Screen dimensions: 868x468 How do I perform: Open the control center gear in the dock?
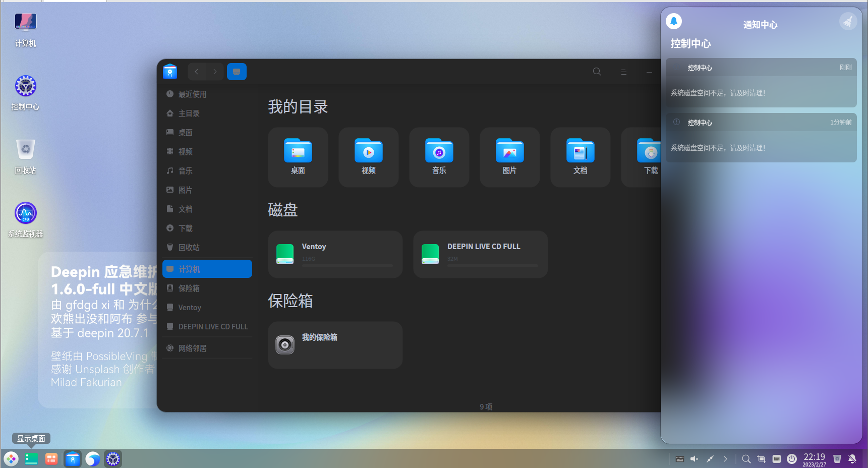(113, 459)
